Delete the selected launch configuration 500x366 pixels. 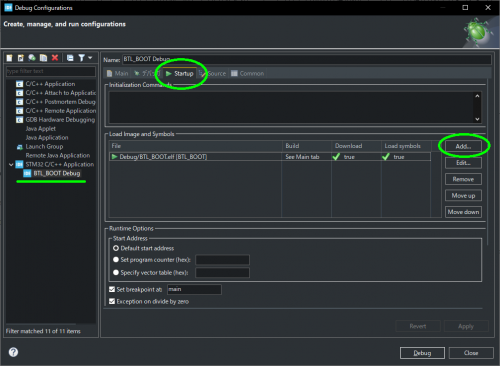[55, 58]
